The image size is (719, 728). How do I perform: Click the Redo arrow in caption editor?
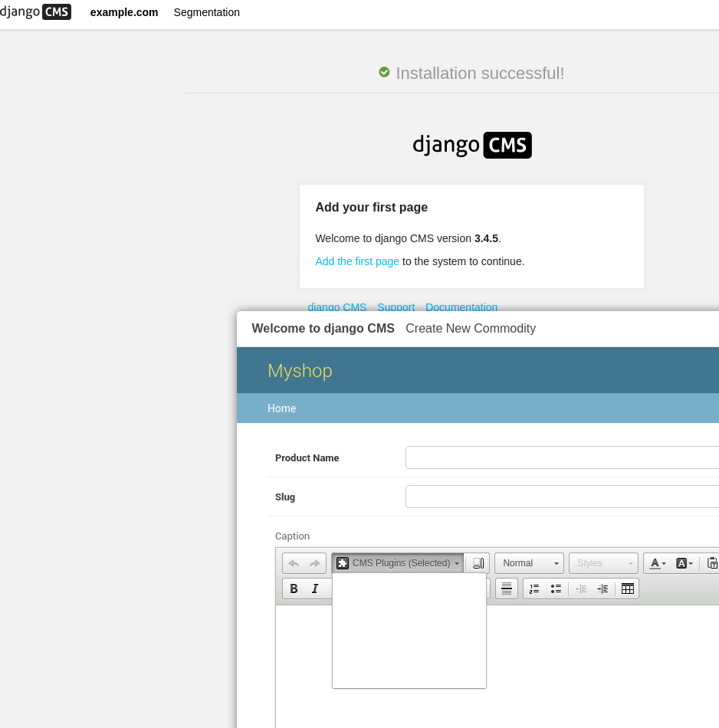pos(315,564)
